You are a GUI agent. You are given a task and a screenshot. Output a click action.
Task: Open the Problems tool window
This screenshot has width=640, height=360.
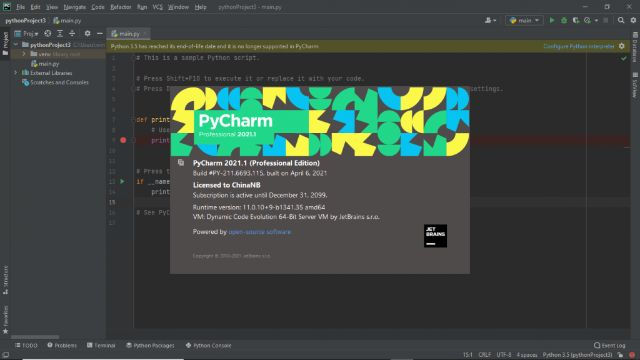click(x=62, y=345)
